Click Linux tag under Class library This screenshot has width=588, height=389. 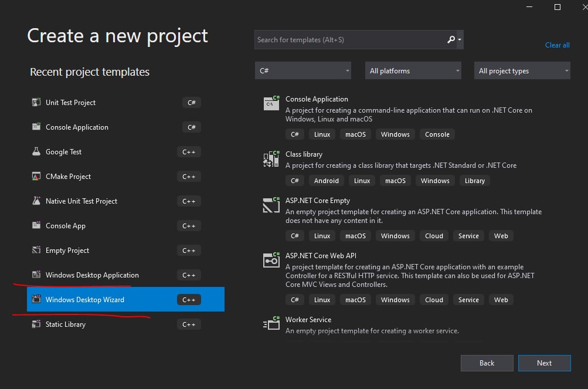362,181
